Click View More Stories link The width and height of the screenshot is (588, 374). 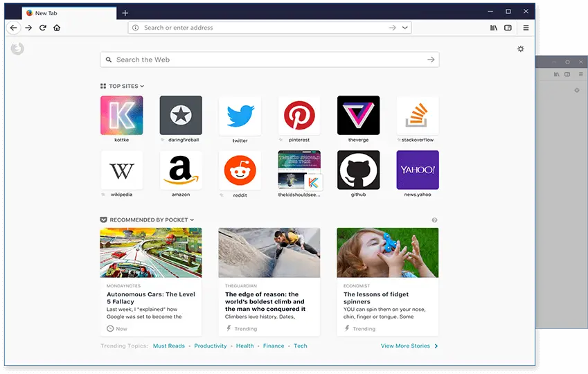coord(409,346)
